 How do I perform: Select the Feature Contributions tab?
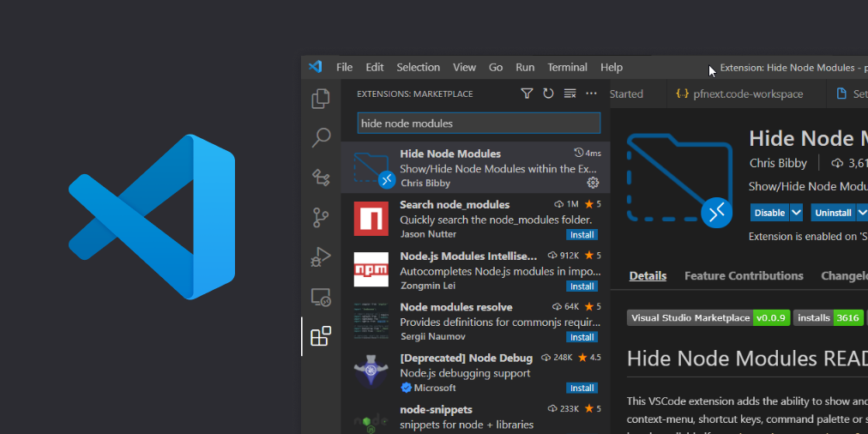pos(744,275)
